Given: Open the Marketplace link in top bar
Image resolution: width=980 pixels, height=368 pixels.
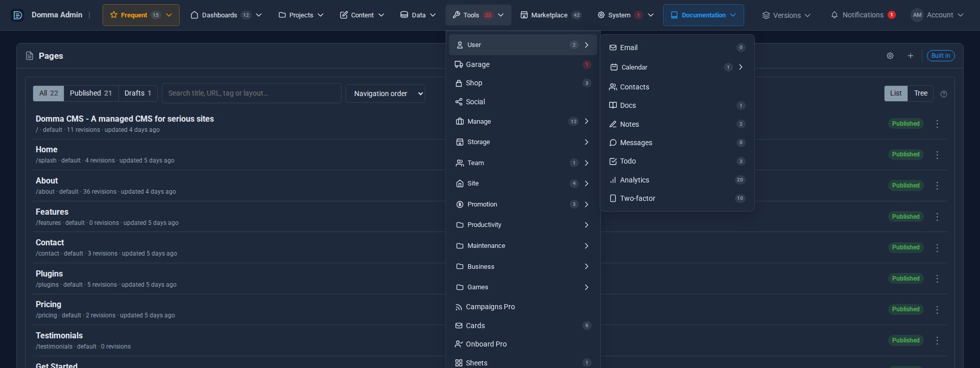Looking at the screenshot, I should click(551, 15).
